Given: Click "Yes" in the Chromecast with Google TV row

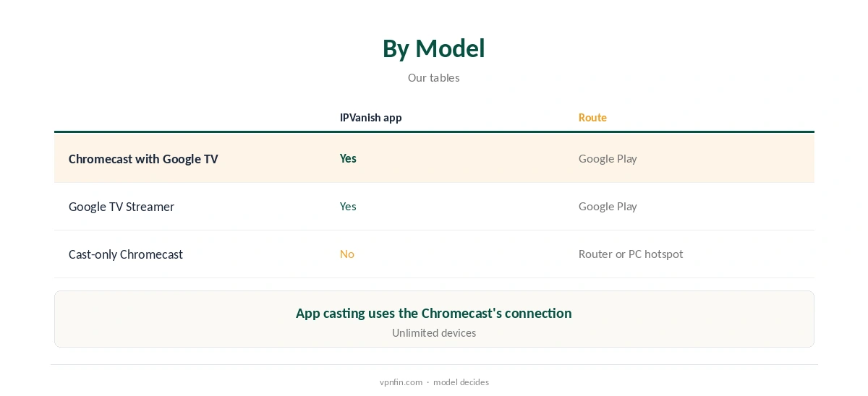Looking at the screenshot, I should (x=348, y=158).
